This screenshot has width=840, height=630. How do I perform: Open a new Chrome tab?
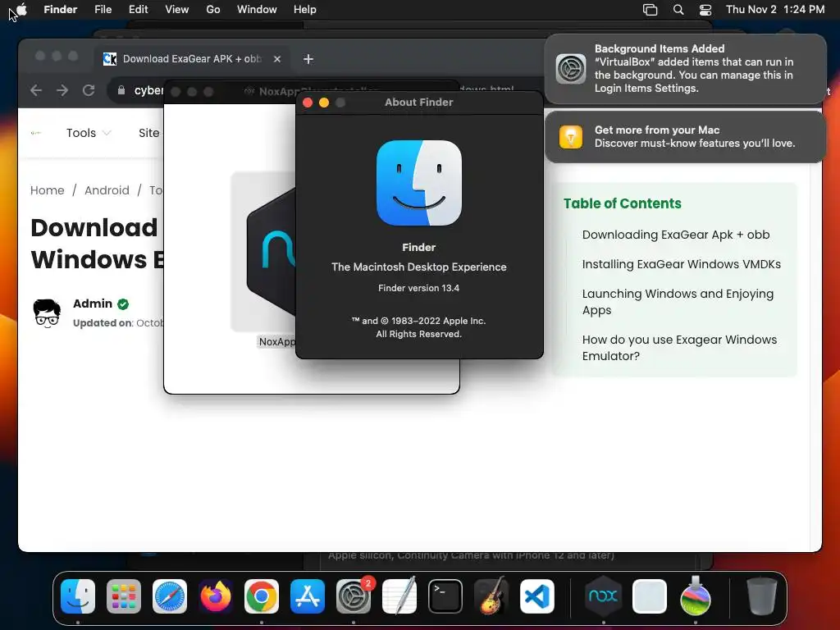[x=308, y=59]
